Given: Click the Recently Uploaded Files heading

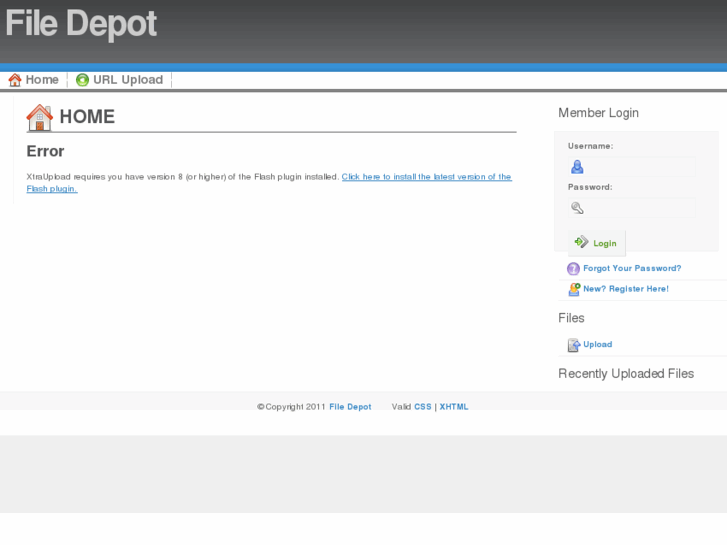Looking at the screenshot, I should pyautogui.click(x=626, y=373).
